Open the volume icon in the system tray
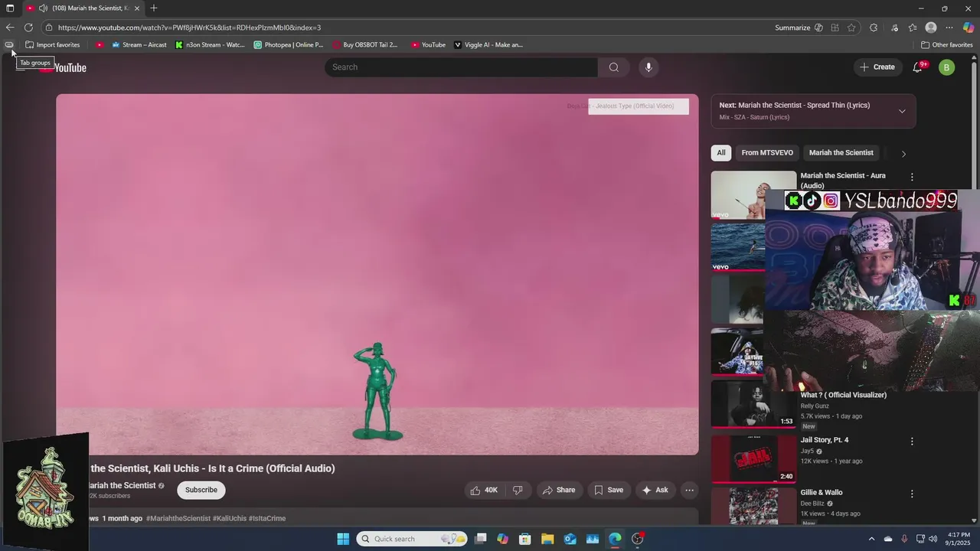 point(933,539)
